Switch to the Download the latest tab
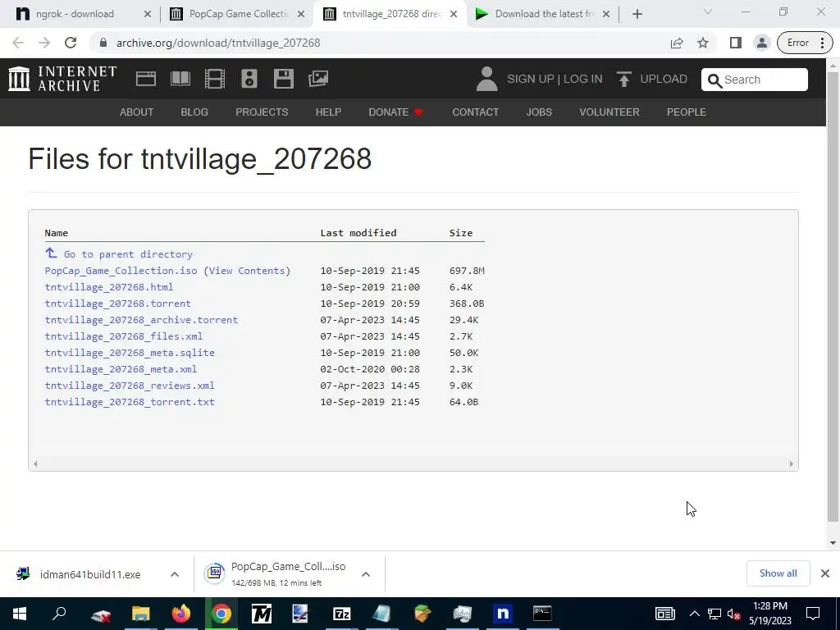Viewport: 840px width, 630px height. 545,14
